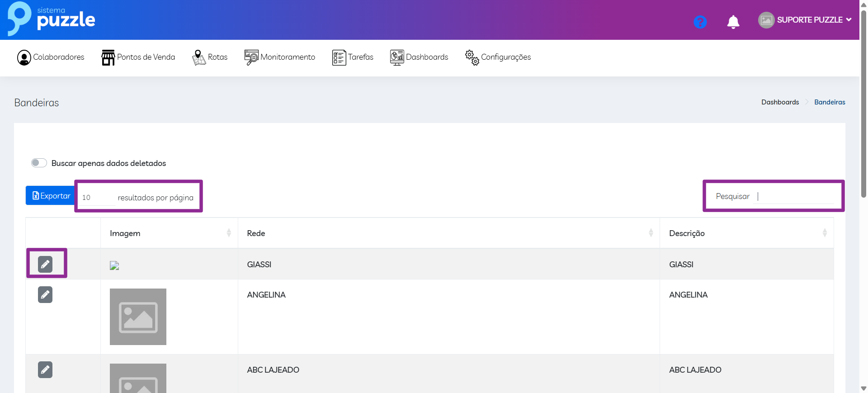The width and height of the screenshot is (868, 393).
Task: Sort by the Descrição column
Action: pos(825,233)
